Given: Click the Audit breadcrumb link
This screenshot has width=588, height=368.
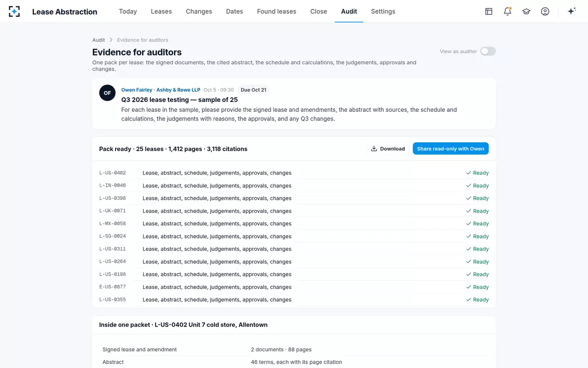Looking at the screenshot, I should pos(98,40).
